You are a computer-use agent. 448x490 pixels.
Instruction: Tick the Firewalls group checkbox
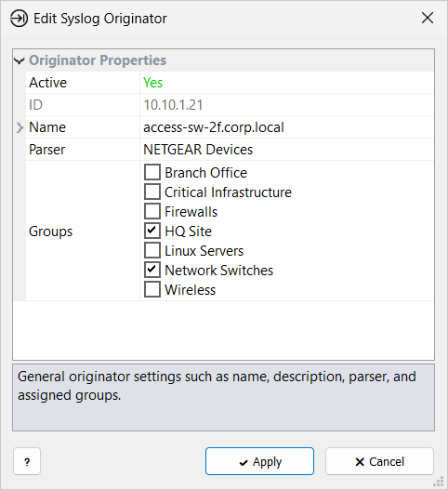(x=152, y=211)
